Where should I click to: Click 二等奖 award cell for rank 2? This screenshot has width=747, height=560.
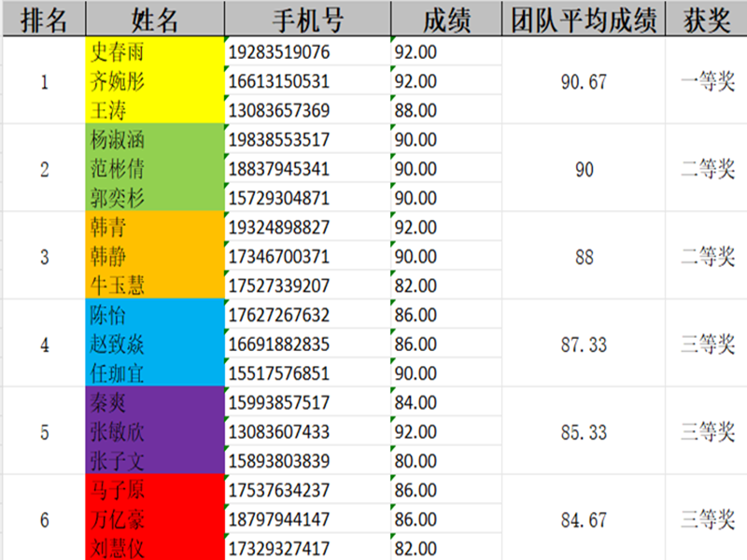coord(706,168)
